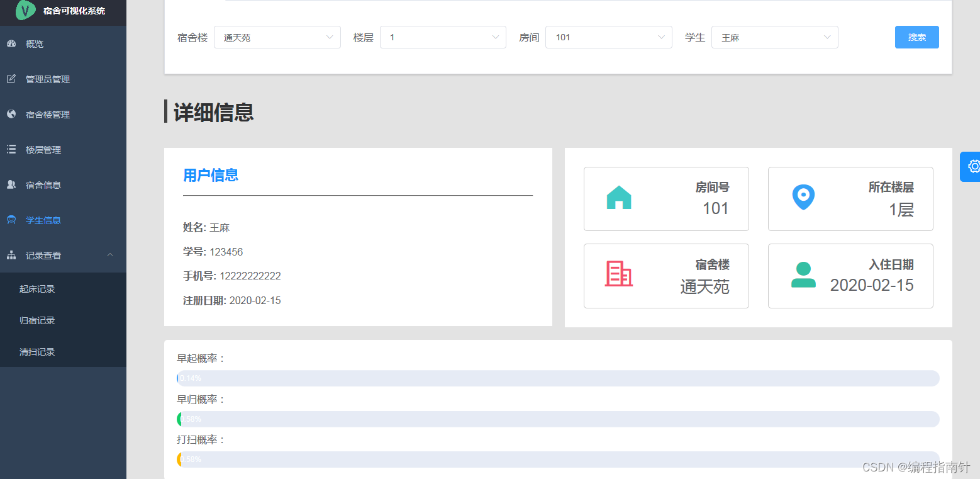Image resolution: width=980 pixels, height=479 pixels.
Task: Click the people icon beside 宿舍信息
Action: (x=11, y=185)
